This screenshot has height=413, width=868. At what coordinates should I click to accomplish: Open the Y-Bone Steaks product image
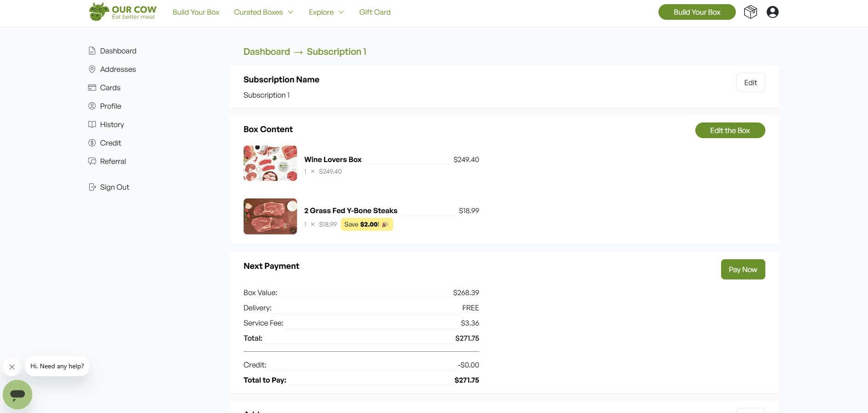[270, 216]
